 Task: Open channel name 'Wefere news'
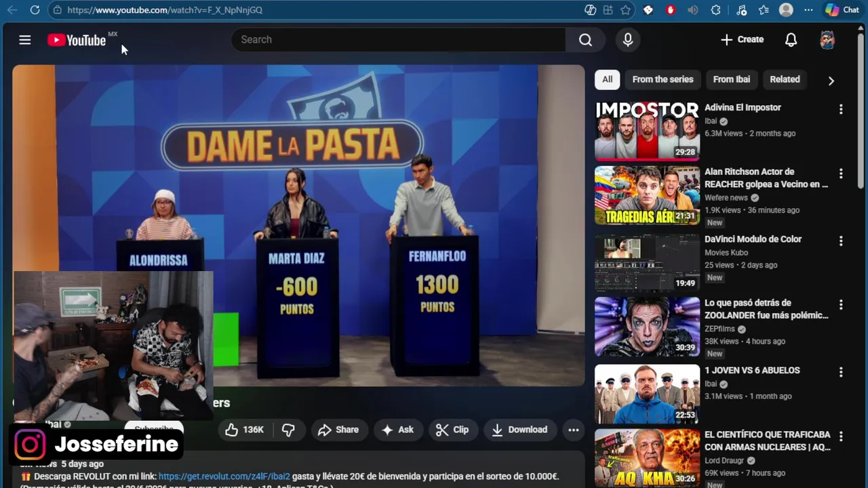click(726, 197)
